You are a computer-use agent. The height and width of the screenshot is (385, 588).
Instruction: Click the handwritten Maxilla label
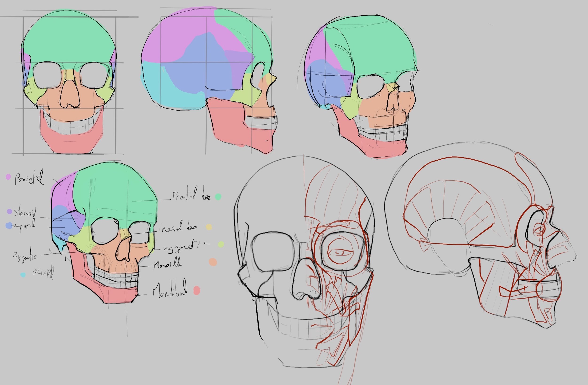tap(167, 265)
